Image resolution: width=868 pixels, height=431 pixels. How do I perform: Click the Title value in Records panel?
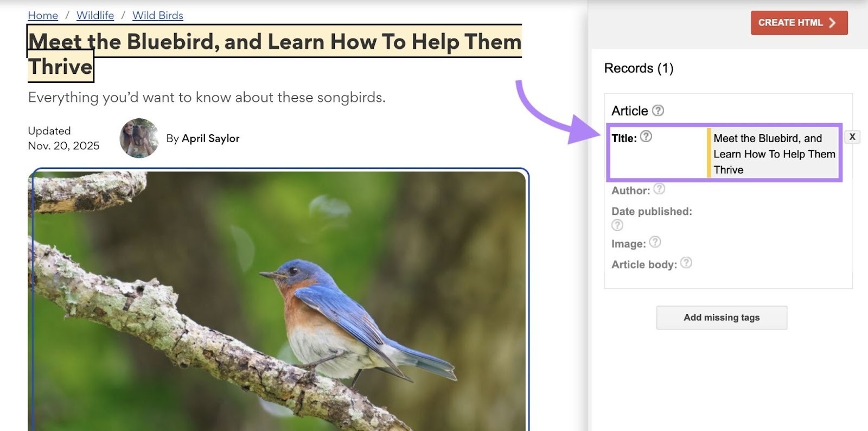coord(774,154)
